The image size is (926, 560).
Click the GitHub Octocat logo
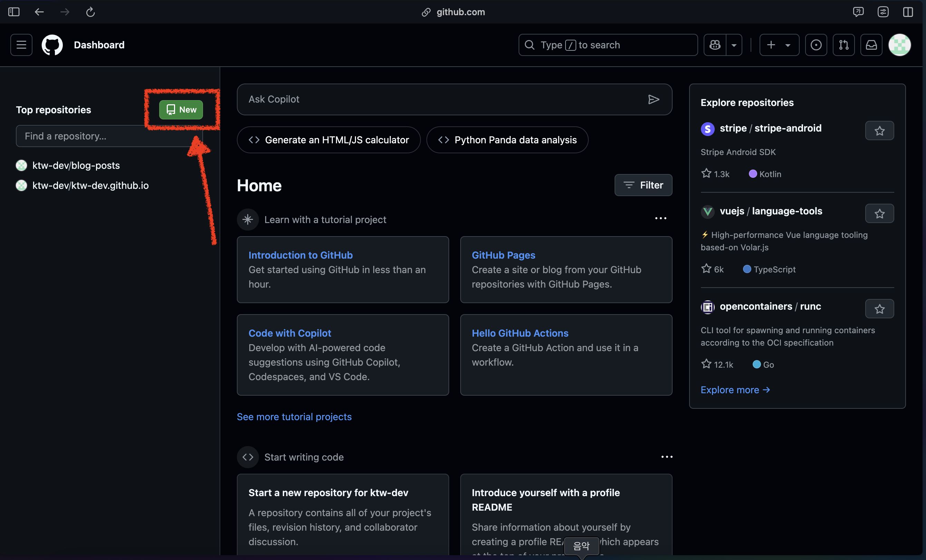(x=52, y=45)
